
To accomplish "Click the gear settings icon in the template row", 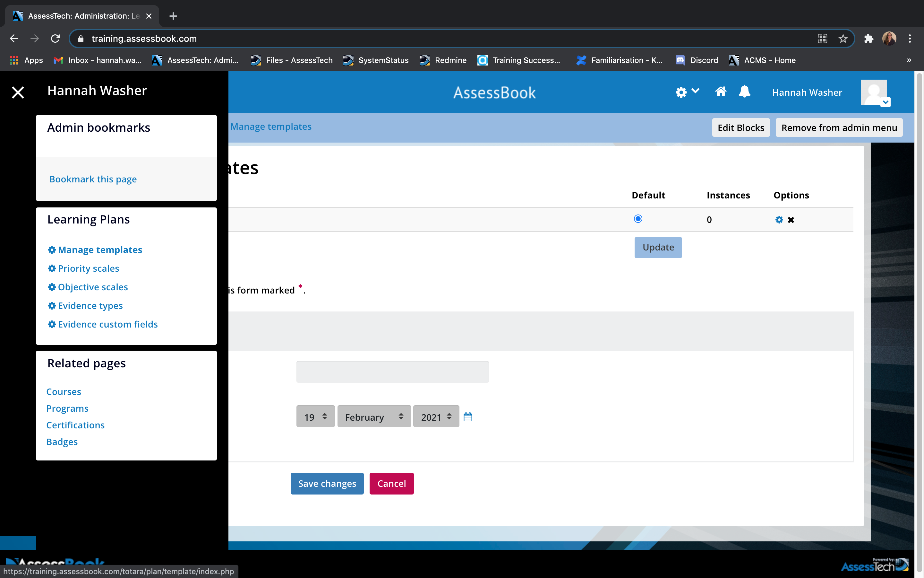I will (779, 219).
